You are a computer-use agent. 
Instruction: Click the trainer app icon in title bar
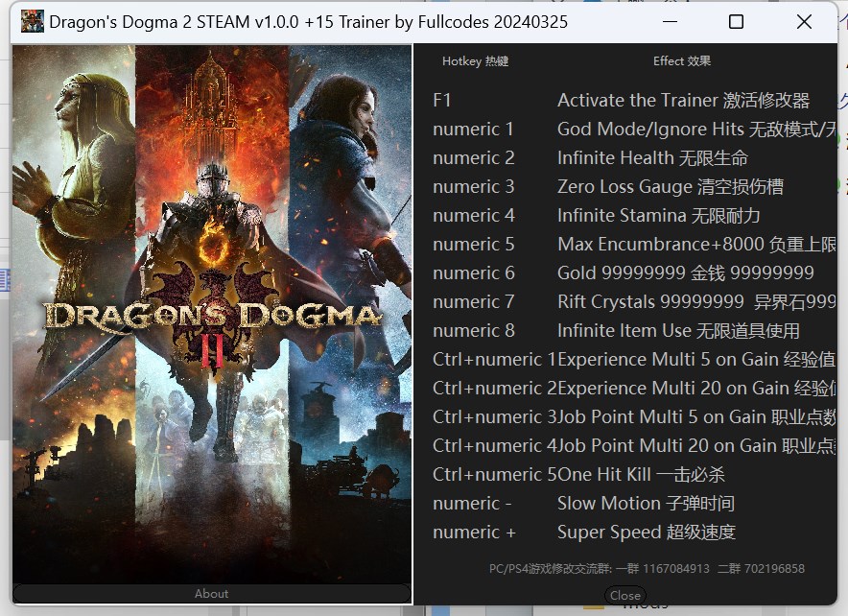(x=32, y=22)
